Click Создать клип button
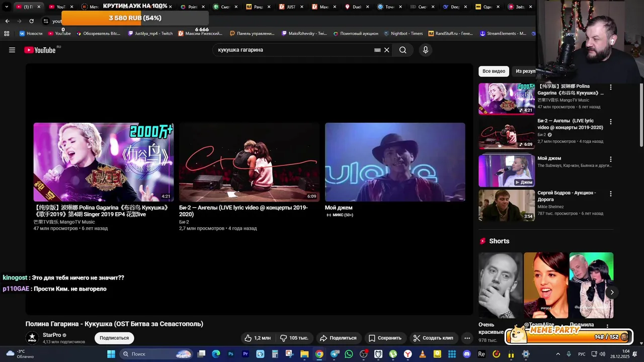This screenshot has height=362, width=644. pyautogui.click(x=433, y=338)
